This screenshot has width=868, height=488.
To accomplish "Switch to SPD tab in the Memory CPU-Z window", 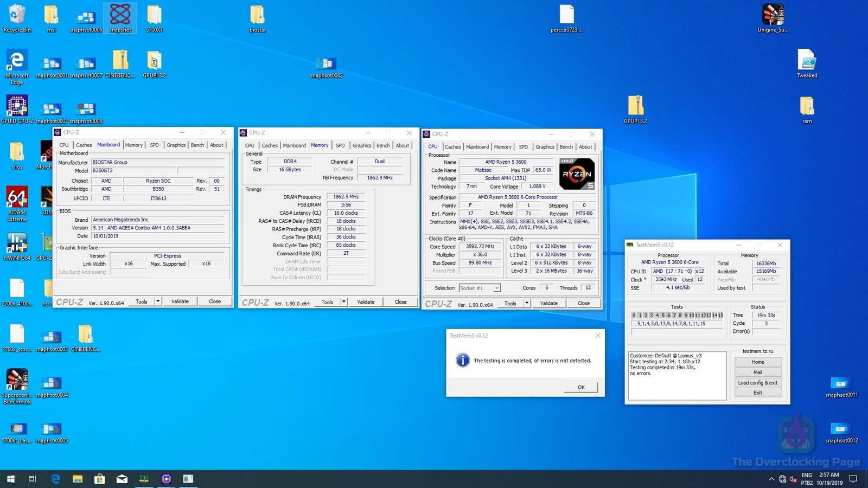I will 340,145.
